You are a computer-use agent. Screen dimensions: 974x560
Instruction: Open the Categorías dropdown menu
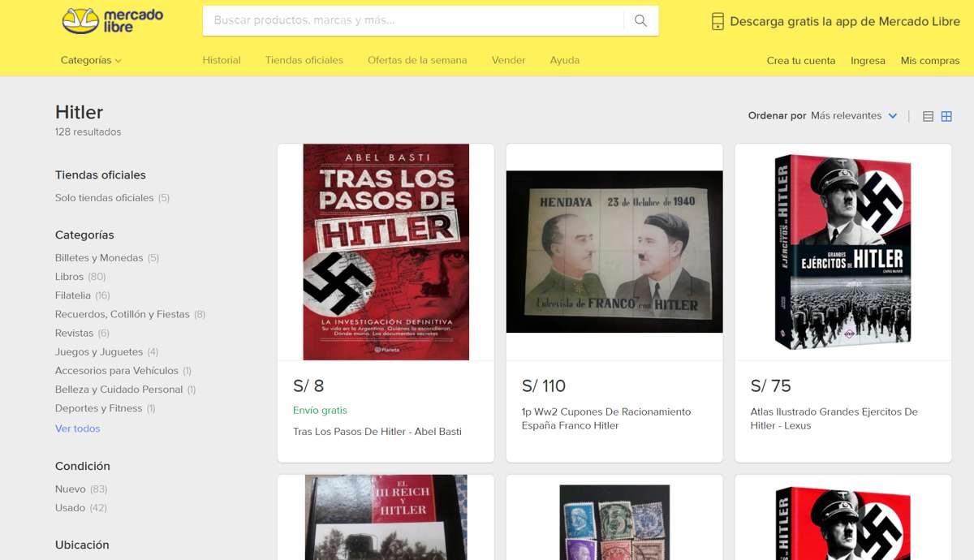[x=91, y=60]
